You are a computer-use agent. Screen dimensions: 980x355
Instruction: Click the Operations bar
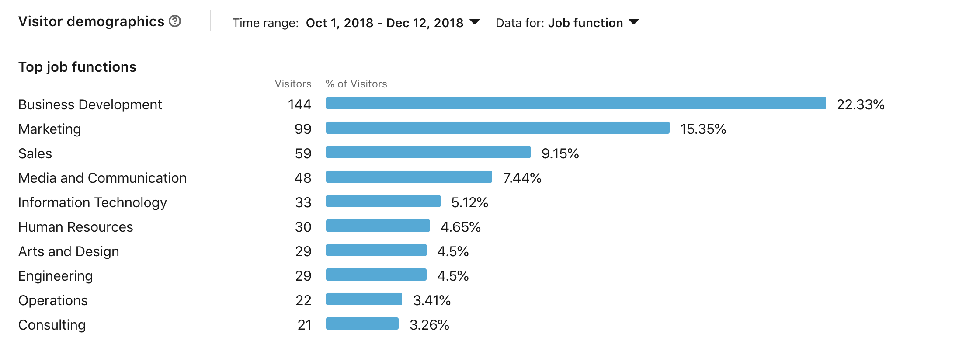click(x=364, y=299)
